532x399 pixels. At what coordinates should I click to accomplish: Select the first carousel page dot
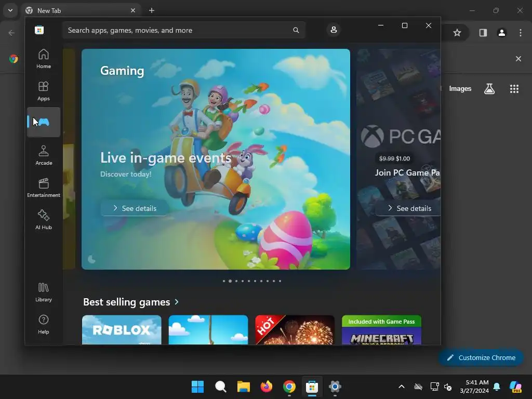click(224, 281)
